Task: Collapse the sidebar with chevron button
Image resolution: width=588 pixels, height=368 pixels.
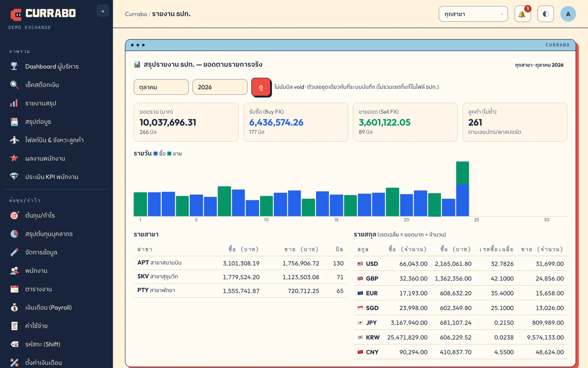Action: click(103, 11)
